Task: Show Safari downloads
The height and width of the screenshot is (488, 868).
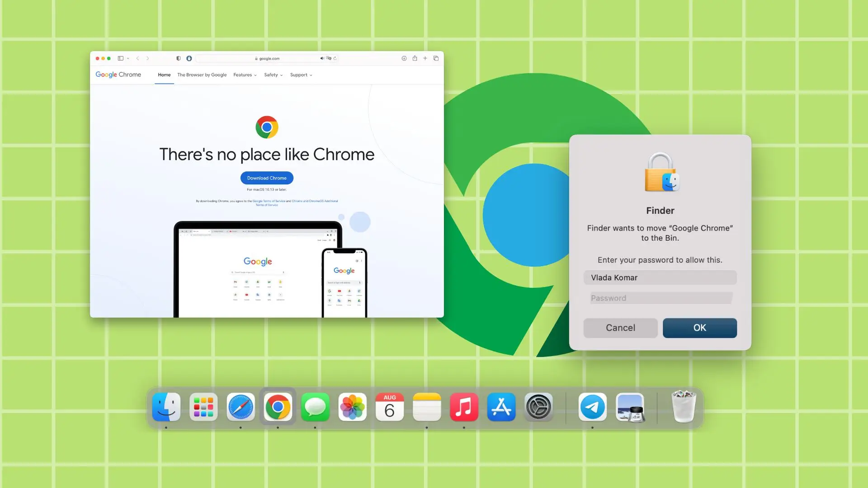Action: click(x=404, y=58)
